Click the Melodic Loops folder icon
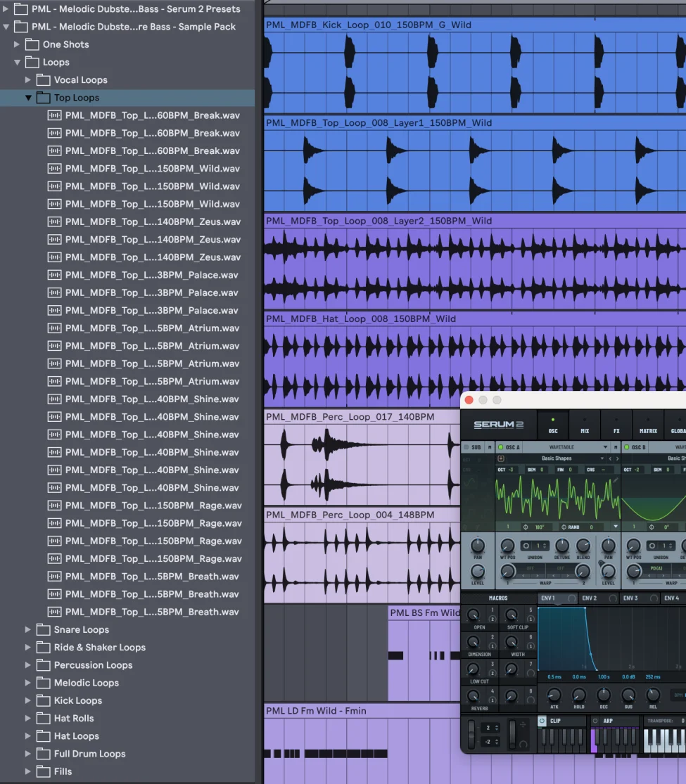 pyautogui.click(x=44, y=683)
